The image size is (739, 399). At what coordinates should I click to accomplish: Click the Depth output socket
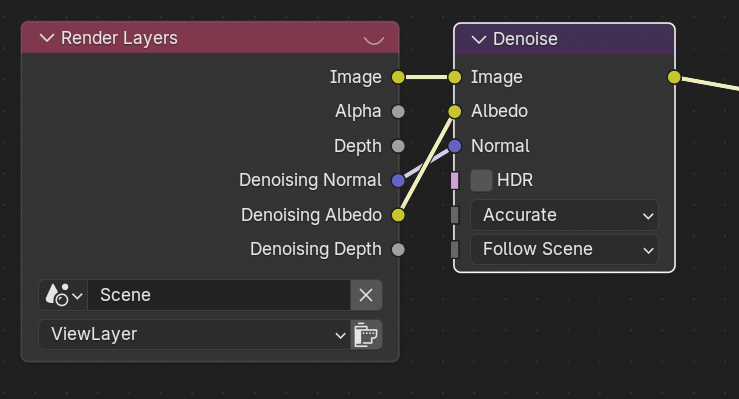(398, 146)
